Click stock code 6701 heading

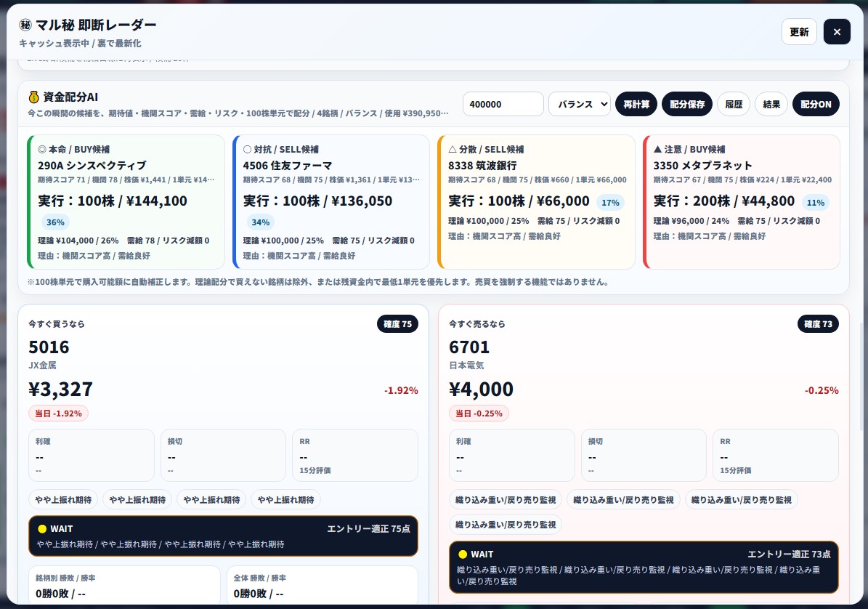(x=469, y=347)
